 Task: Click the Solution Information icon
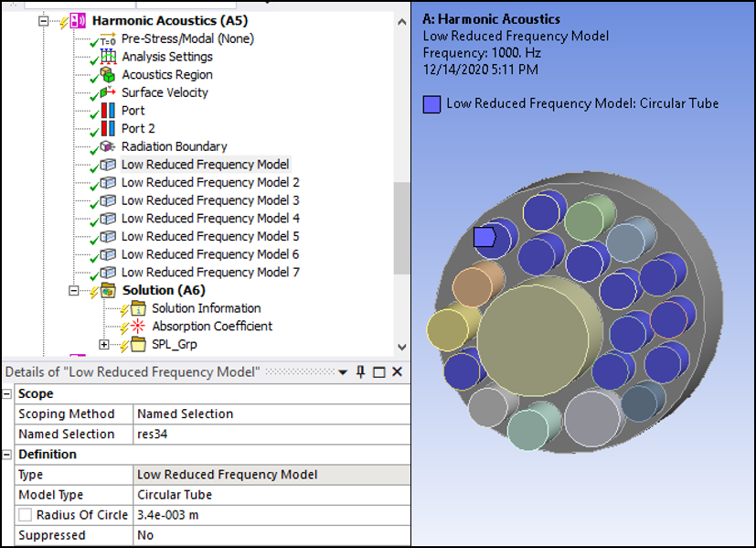(138, 308)
